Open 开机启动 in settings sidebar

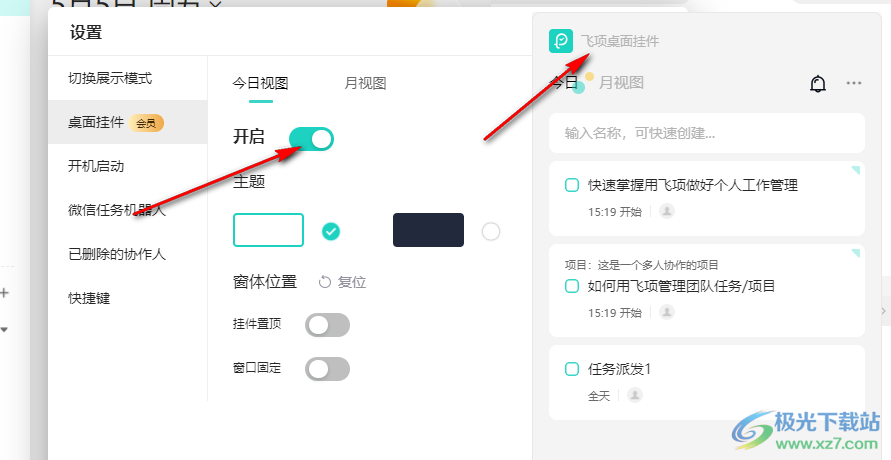[96, 166]
